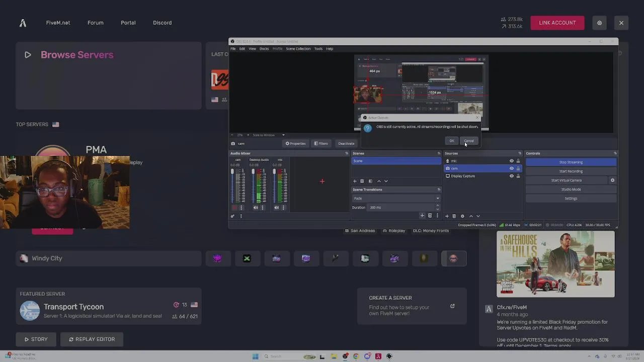Viewport: 644px width, 362px height.
Task: Move source up arrow in Sources toolbar
Action: pyautogui.click(x=471, y=216)
